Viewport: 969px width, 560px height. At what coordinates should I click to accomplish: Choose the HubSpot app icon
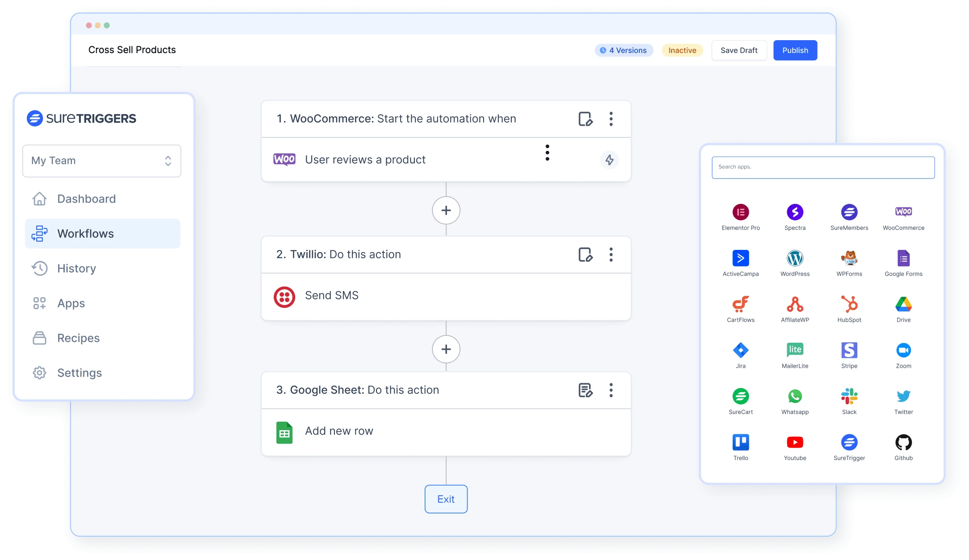tap(849, 304)
